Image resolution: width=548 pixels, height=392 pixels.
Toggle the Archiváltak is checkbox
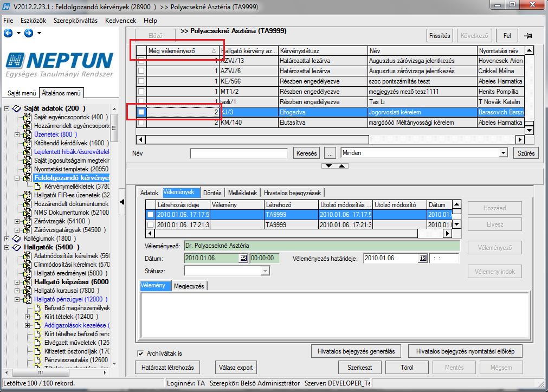(x=140, y=354)
